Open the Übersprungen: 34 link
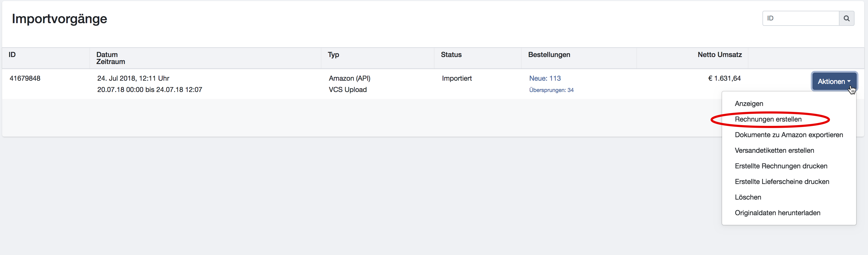This screenshot has width=868, height=255. pyautogui.click(x=551, y=90)
